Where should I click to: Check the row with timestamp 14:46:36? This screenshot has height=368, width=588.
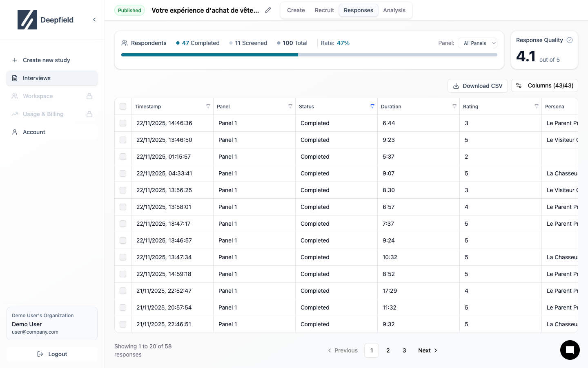[x=123, y=123]
